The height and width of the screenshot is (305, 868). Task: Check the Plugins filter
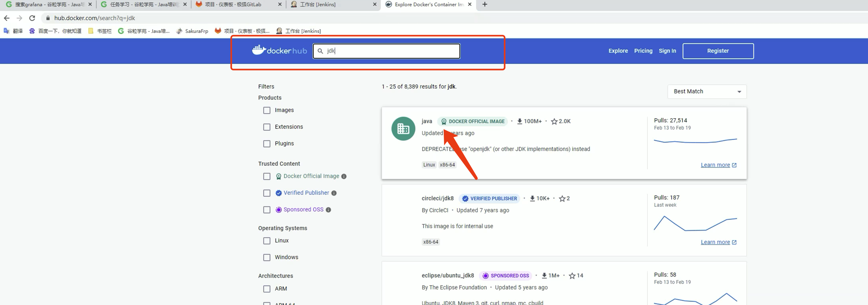click(x=267, y=144)
